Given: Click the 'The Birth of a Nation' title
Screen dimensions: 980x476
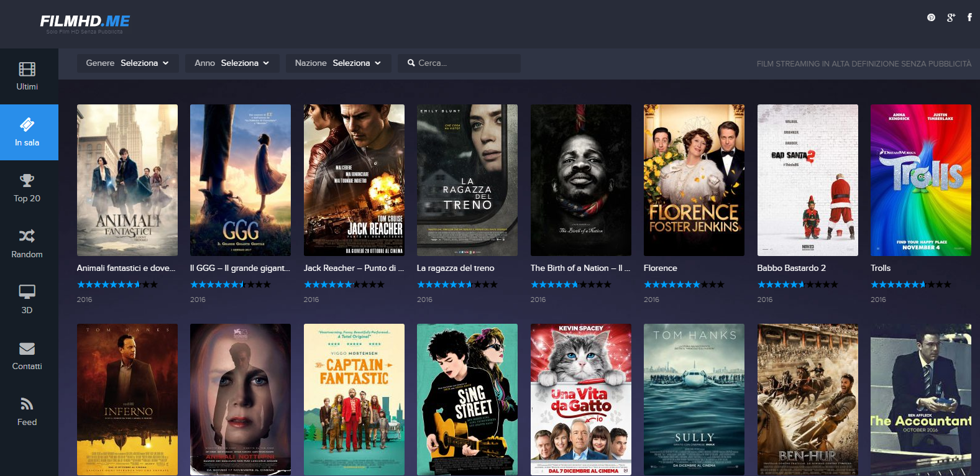Looking at the screenshot, I should [x=580, y=268].
